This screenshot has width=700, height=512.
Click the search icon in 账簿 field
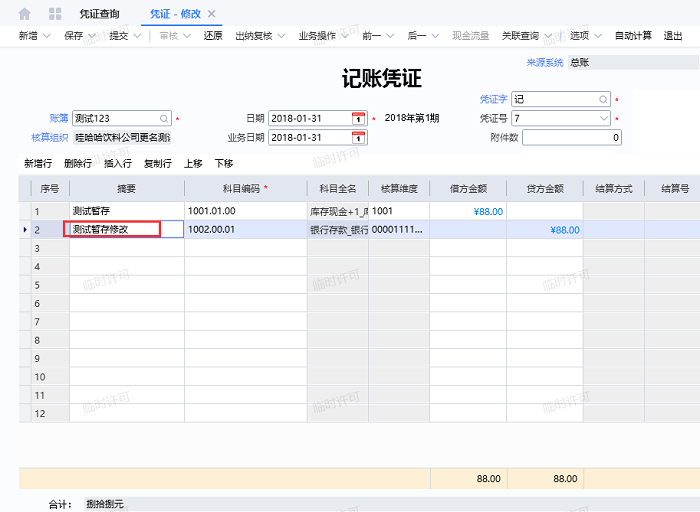point(164,118)
